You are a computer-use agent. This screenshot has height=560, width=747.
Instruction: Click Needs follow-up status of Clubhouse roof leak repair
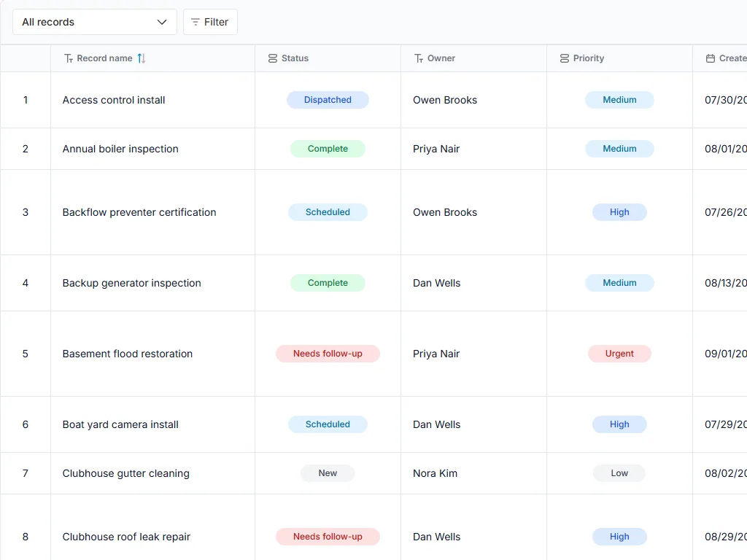point(328,537)
